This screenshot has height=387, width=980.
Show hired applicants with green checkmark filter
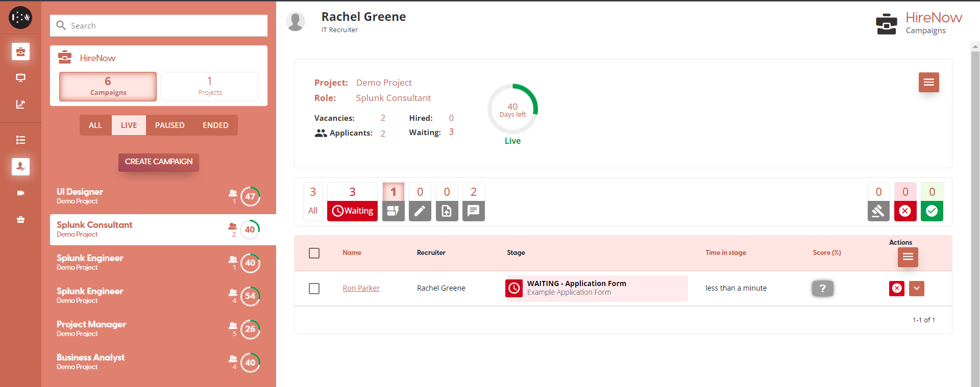click(932, 211)
